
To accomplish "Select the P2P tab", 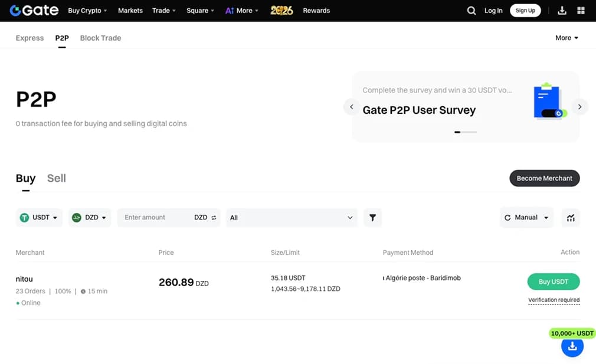I will pyautogui.click(x=62, y=38).
